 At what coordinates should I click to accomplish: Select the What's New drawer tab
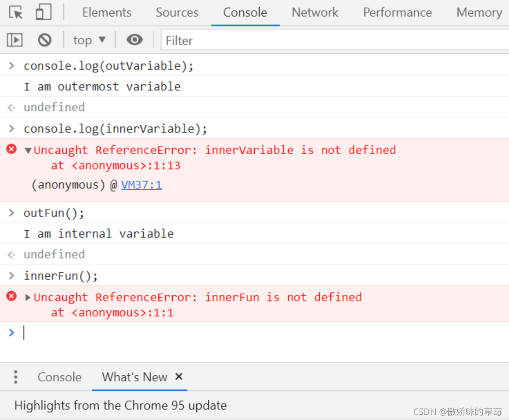pos(135,377)
